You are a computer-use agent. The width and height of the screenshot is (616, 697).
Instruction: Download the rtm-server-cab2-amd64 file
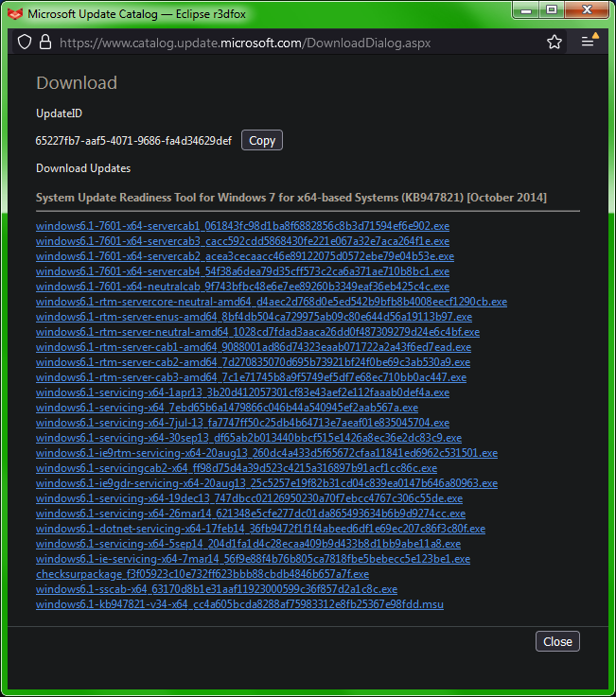[x=253, y=362]
